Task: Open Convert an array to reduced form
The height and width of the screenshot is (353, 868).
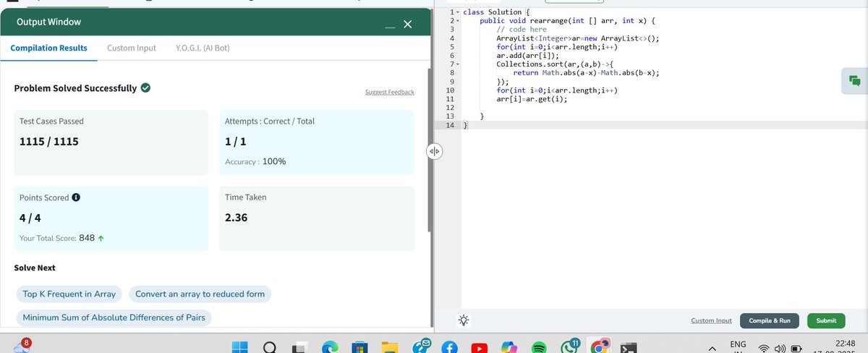Action: 200,294
